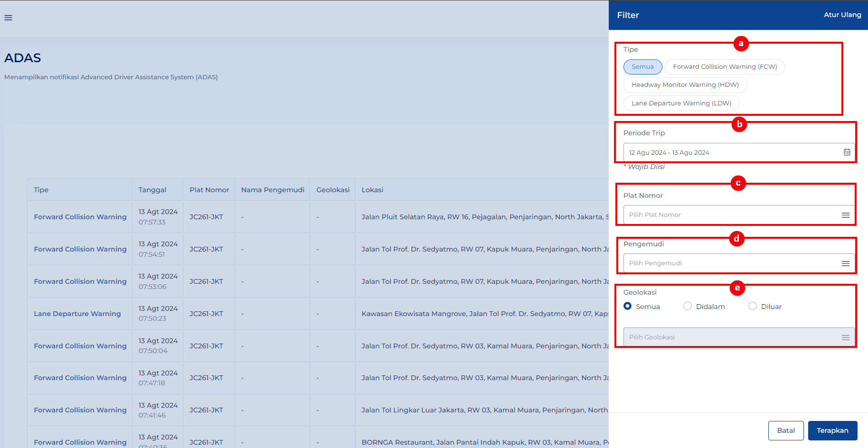Select the Semua type chip
The width and height of the screenshot is (868, 448).
[x=642, y=67]
